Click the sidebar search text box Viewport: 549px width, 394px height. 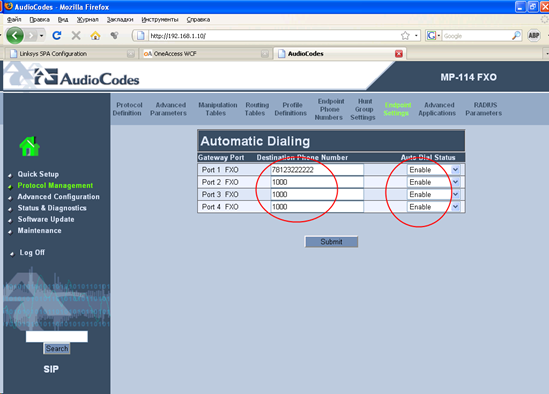pos(57,336)
